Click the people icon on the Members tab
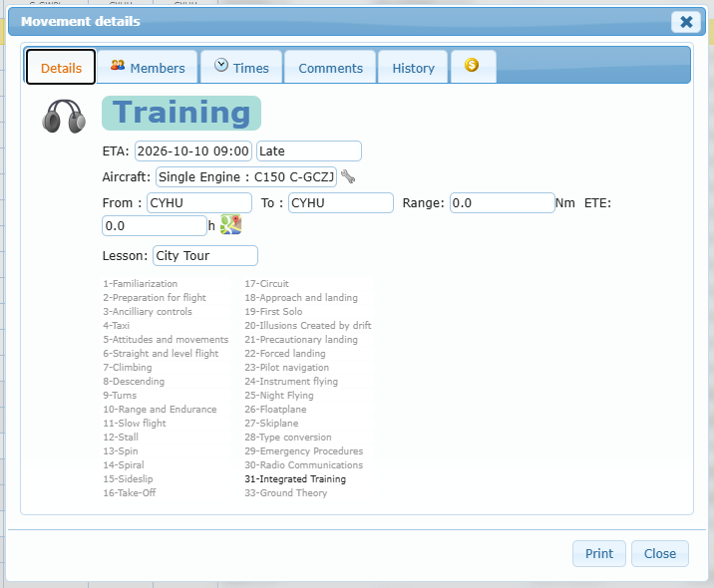This screenshot has width=714, height=588. [118, 66]
